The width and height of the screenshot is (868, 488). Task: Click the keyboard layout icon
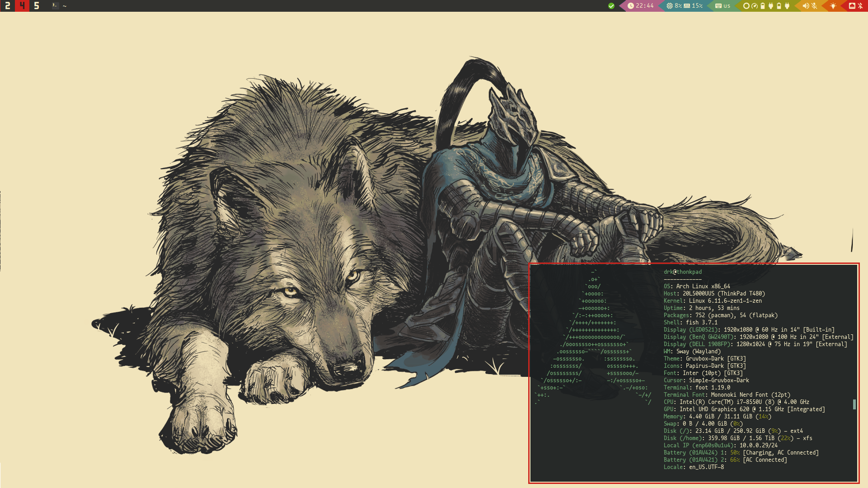point(718,6)
